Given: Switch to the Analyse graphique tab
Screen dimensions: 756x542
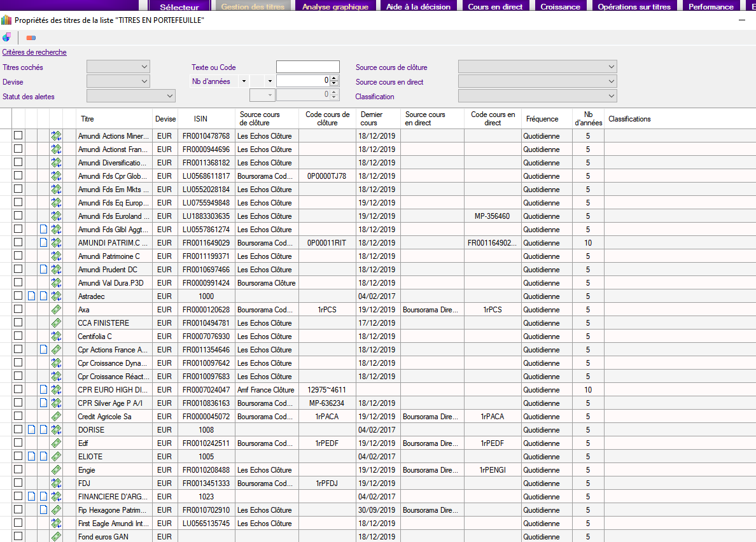Looking at the screenshot, I should (335, 7).
